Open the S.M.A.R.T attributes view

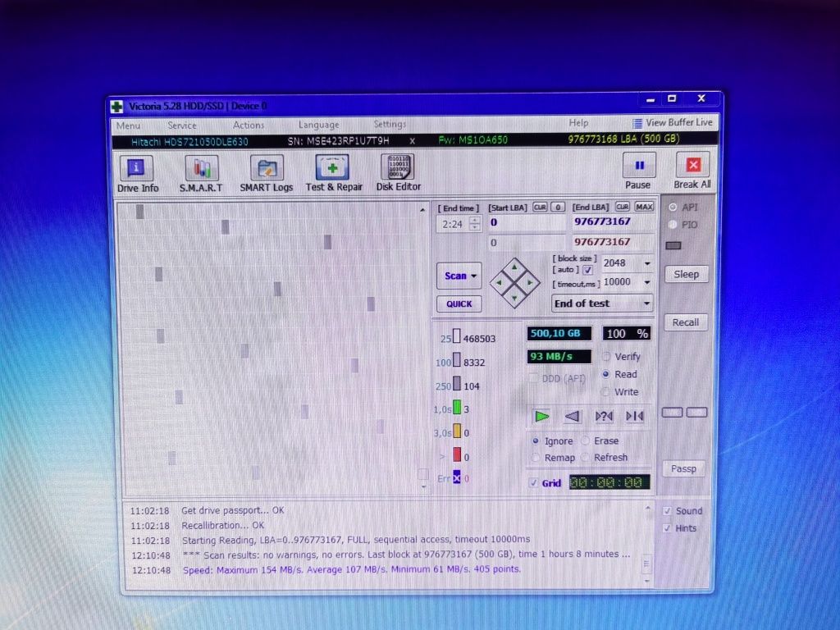click(x=201, y=174)
